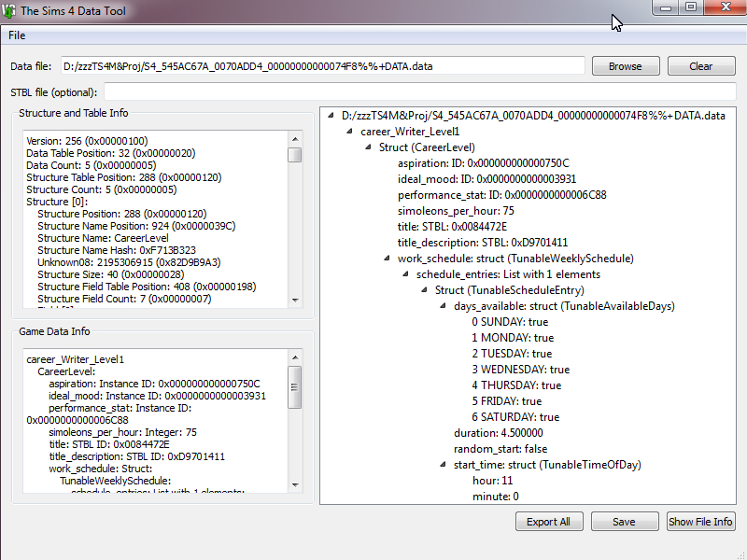Focus the STBL file (optional) field

click(419, 91)
